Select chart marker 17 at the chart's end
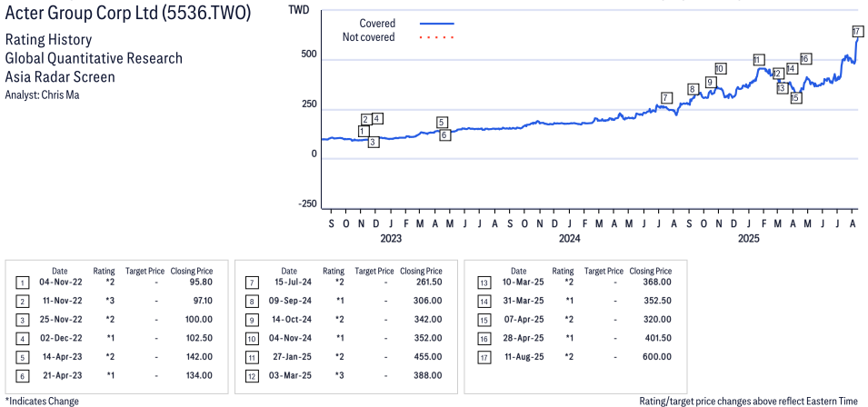Image resolution: width=868 pixels, height=407 pixels. [x=856, y=32]
